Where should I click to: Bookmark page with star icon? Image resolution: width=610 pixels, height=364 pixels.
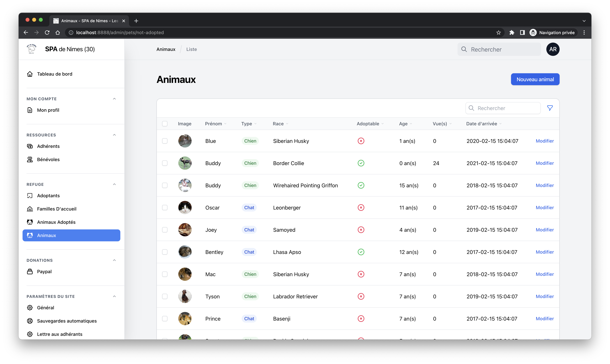(x=498, y=33)
